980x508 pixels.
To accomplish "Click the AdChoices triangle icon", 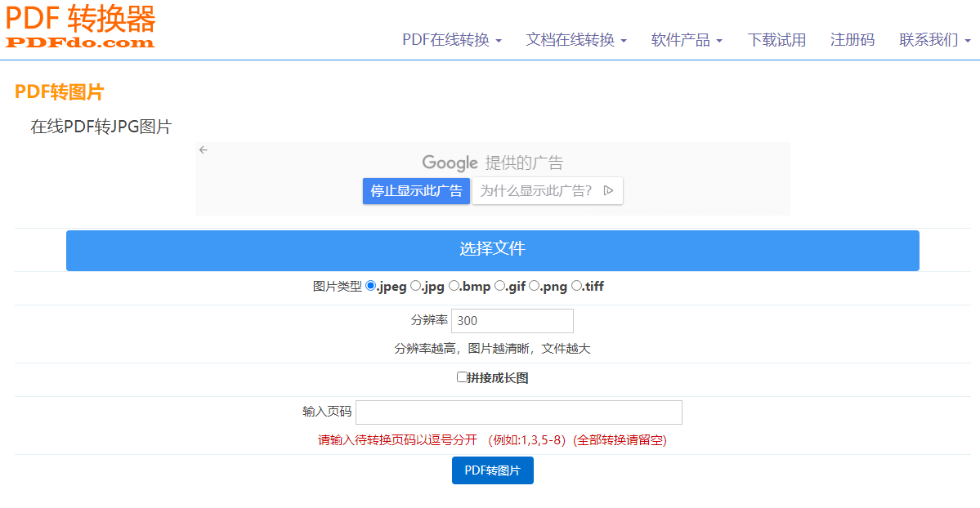I will [608, 190].
